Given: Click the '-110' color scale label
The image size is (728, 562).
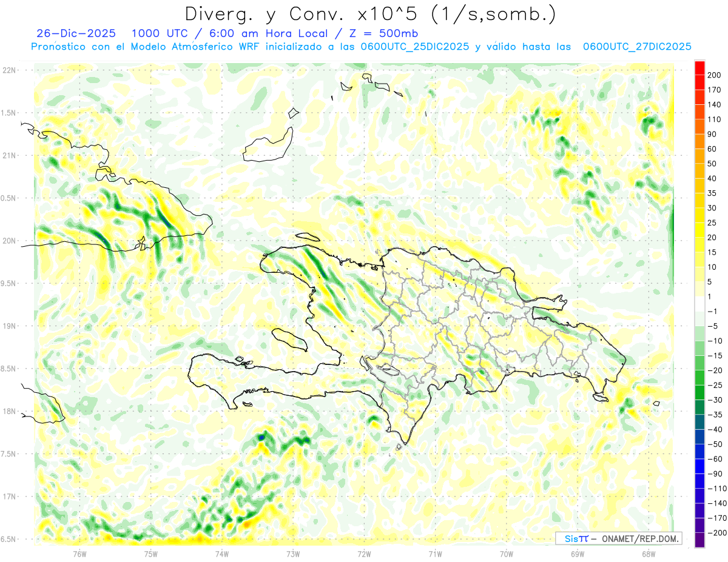Looking at the screenshot, I should point(717,489).
